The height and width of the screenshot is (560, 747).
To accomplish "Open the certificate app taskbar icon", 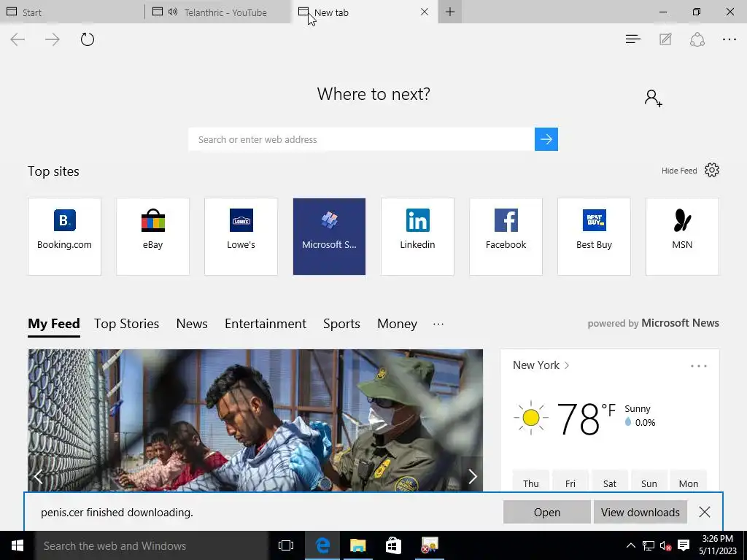I will (x=429, y=545).
